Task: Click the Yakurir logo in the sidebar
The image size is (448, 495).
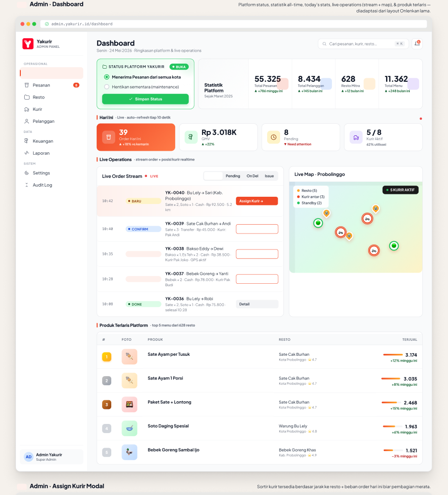Action: point(28,44)
